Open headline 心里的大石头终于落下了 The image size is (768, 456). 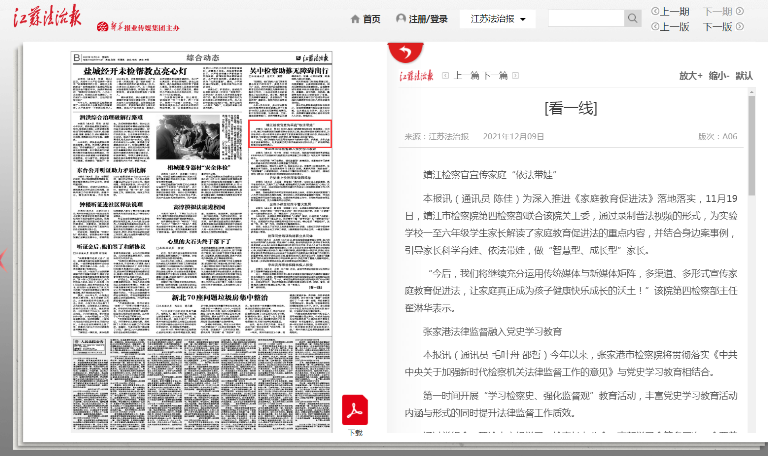(199, 242)
